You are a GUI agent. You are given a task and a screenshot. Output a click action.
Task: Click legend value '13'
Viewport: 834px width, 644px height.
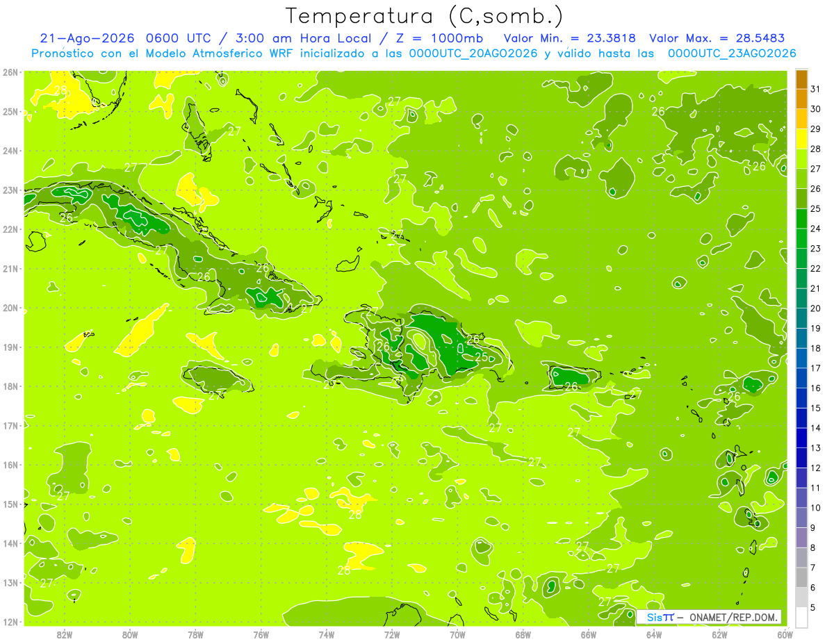click(x=815, y=448)
